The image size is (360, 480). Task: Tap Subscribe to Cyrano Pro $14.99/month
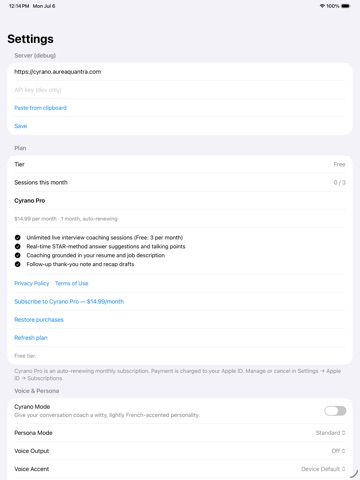point(69,302)
